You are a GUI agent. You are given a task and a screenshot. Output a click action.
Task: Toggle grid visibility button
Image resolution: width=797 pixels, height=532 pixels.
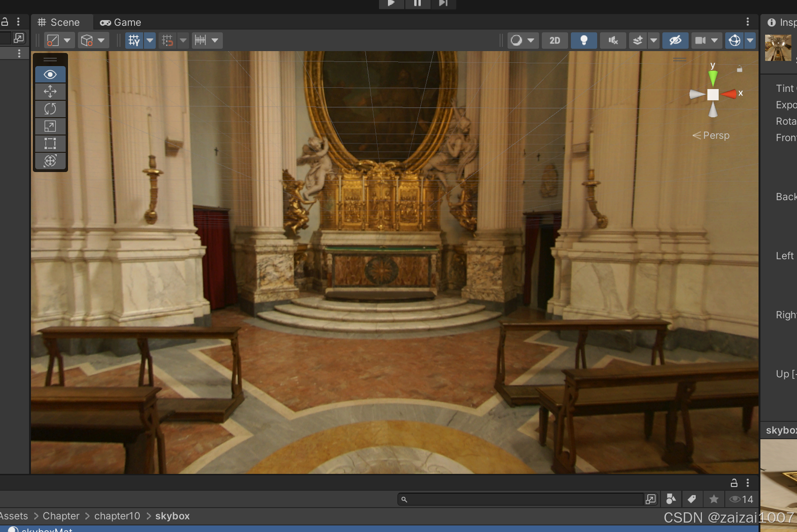click(x=134, y=40)
